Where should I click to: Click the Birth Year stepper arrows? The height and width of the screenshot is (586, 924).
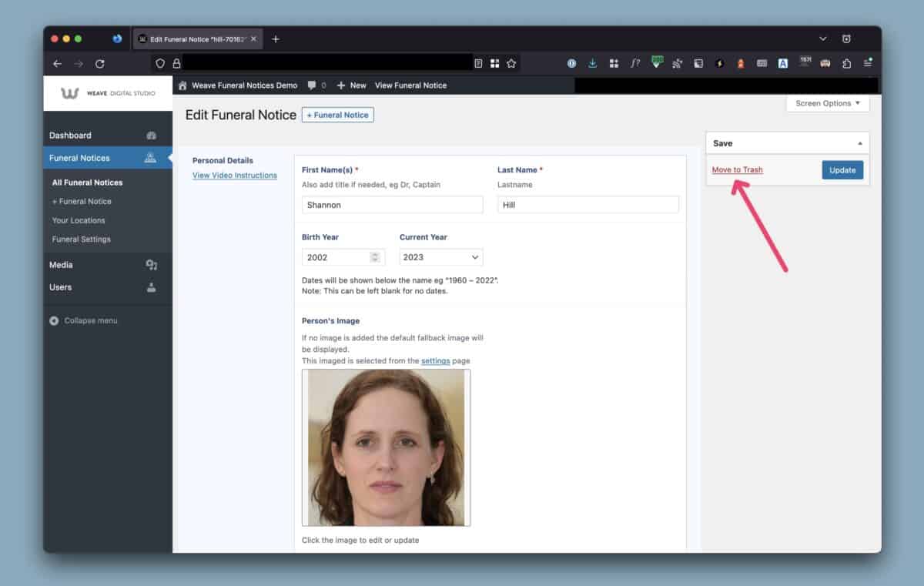pyautogui.click(x=375, y=257)
